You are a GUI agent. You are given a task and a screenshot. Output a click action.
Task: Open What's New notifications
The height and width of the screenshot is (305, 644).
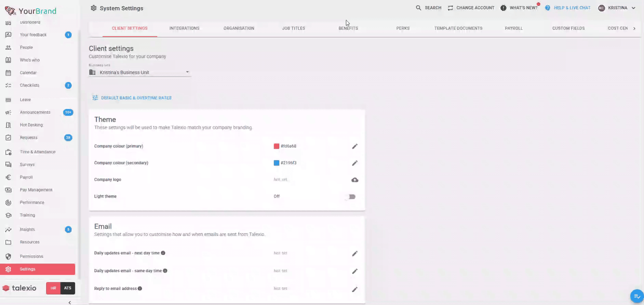tap(519, 8)
